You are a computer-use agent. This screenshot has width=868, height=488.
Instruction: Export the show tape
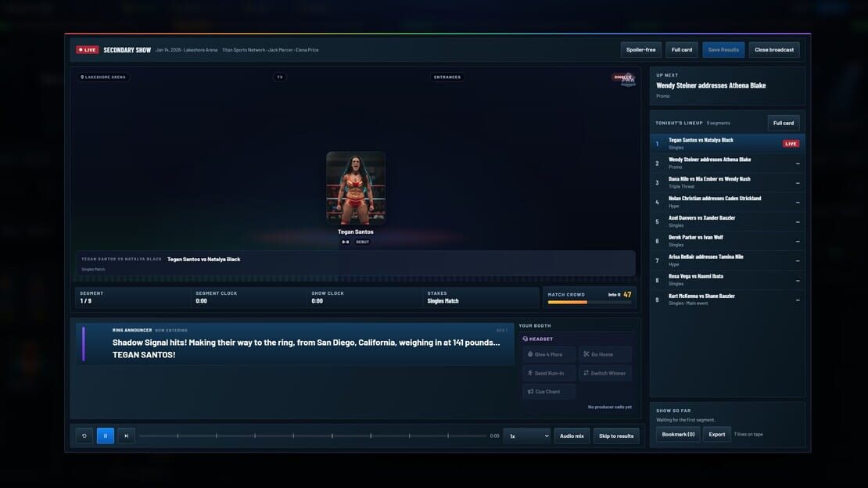coord(717,434)
